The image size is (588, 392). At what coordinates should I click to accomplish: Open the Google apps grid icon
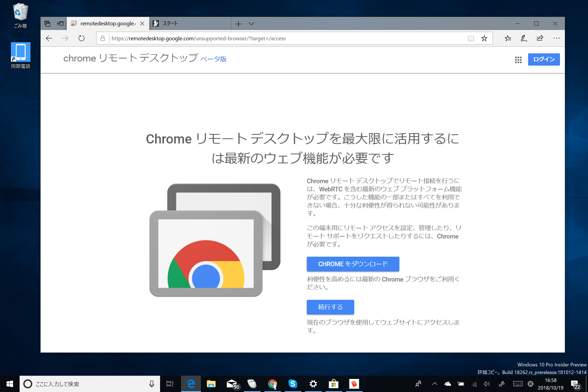coord(518,60)
